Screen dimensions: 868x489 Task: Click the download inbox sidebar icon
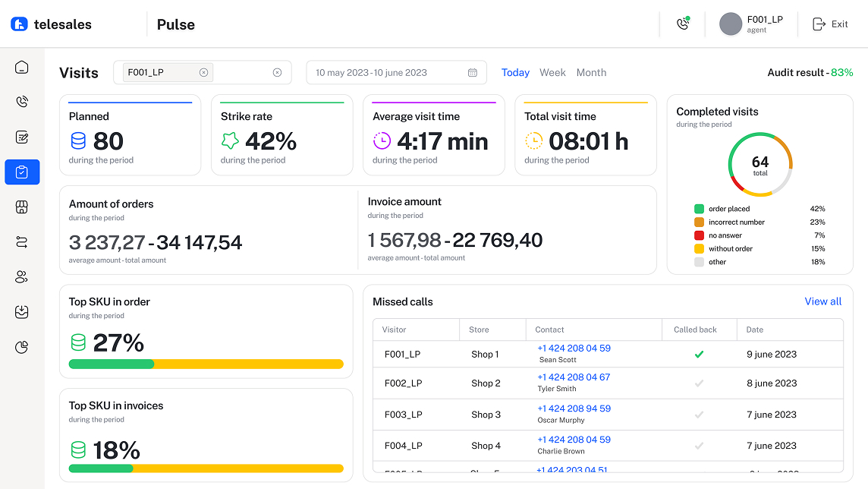point(22,312)
